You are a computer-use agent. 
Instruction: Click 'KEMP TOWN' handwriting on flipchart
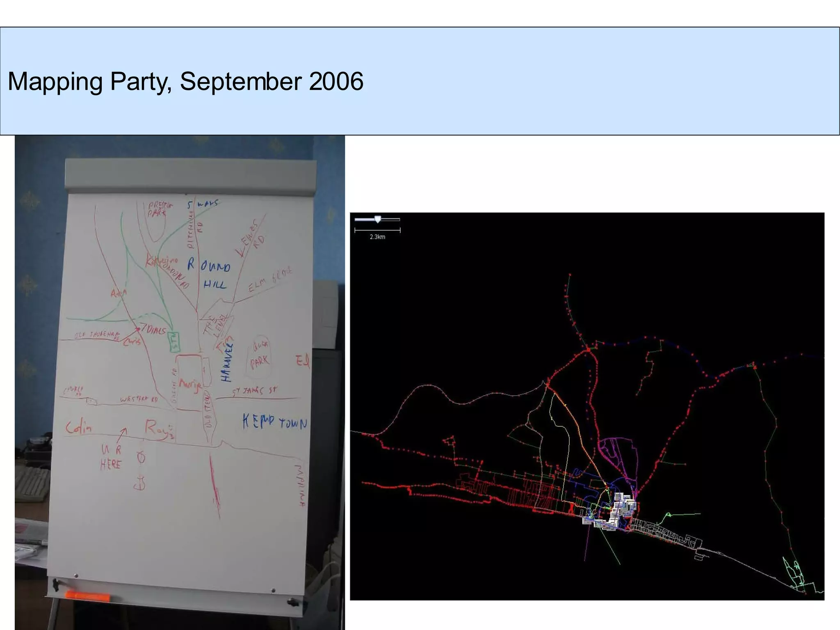[274, 422]
